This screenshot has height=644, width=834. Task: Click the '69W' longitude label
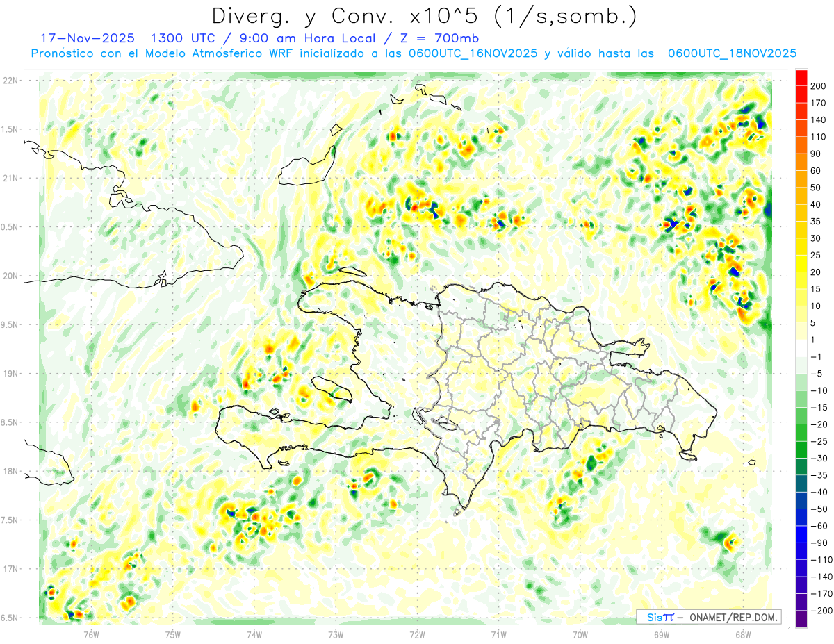pyautogui.click(x=661, y=635)
